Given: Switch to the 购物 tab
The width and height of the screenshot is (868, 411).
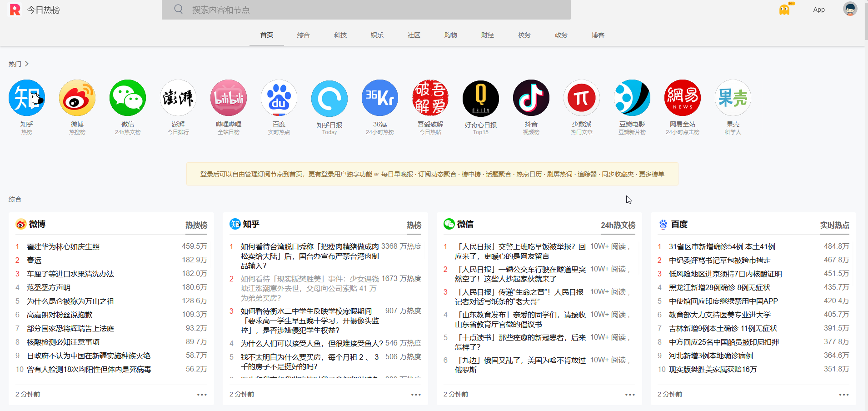Looking at the screenshot, I should 451,35.
